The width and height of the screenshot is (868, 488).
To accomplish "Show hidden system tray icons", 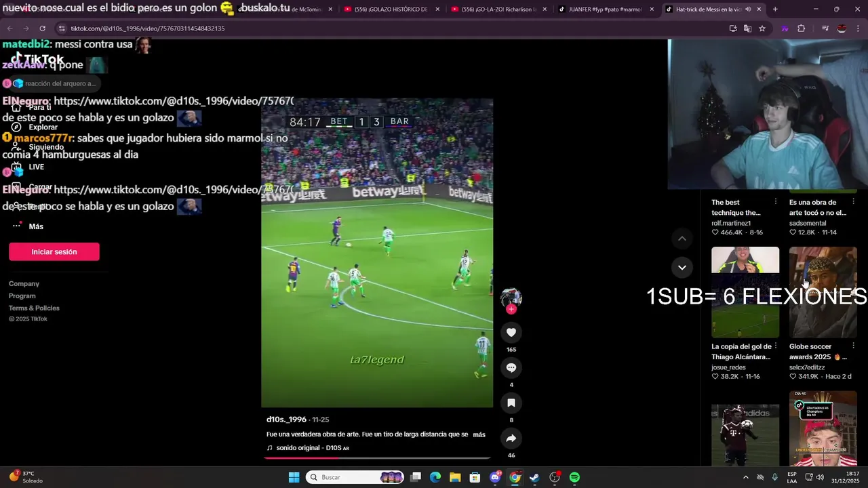I will (x=745, y=477).
